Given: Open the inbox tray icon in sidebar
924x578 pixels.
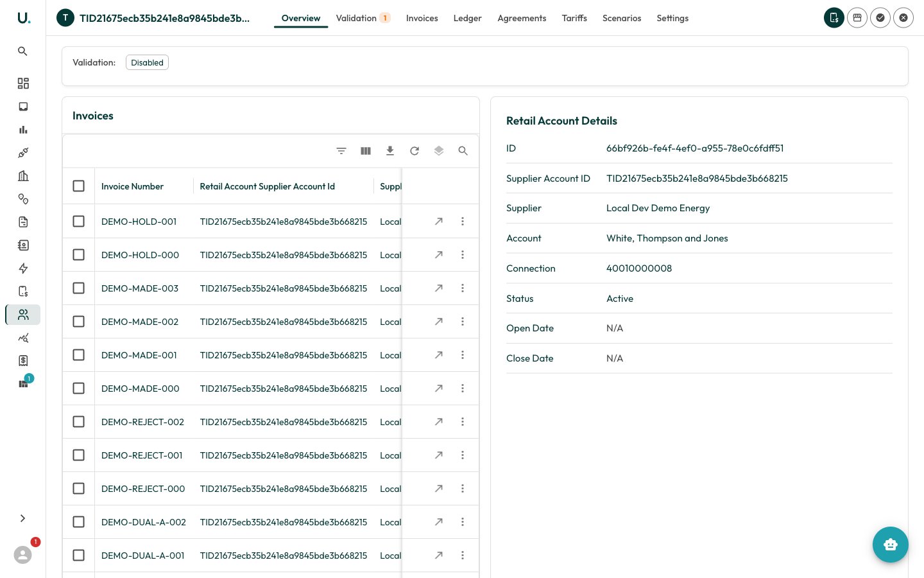Looking at the screenshot, I should click(23, 107).
